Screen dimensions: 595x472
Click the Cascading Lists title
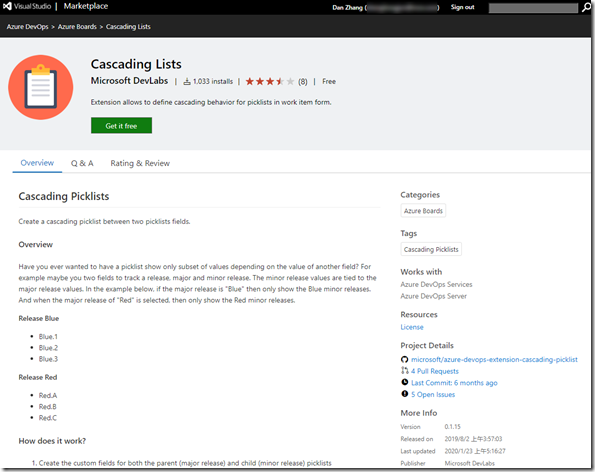pos(136,64)
